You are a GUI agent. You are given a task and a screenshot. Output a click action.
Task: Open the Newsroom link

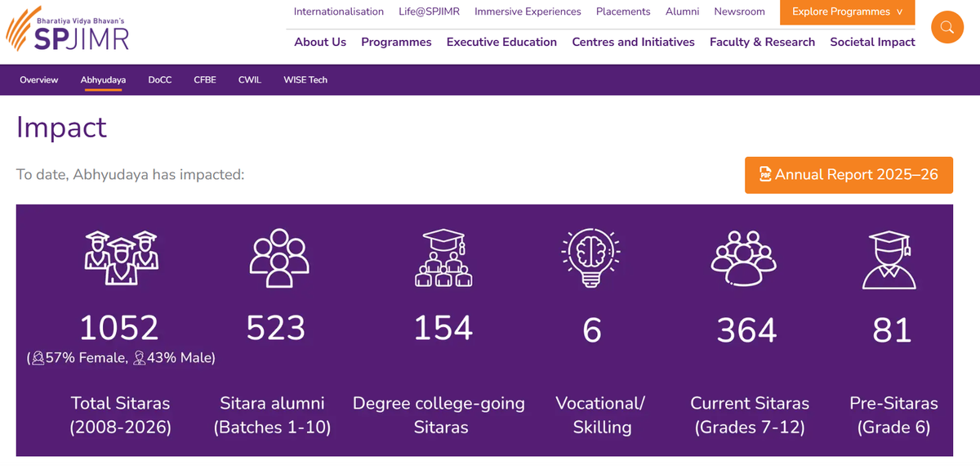(x=739, y=11)
